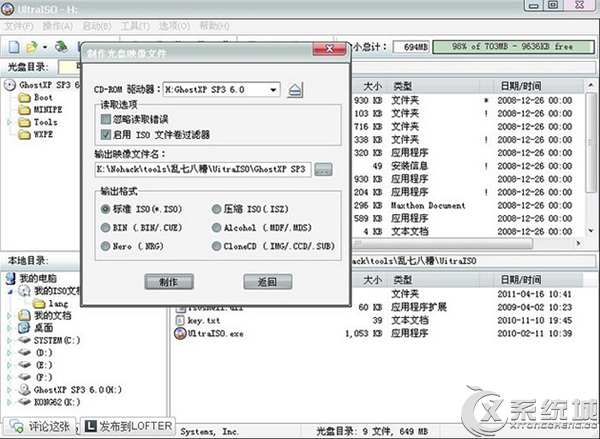This screenshot has width=600, height=439.
Task: Expand the GhostXP SP3 6.0 (M:) node
Action: pyautogui.click(x=10, y=390)
